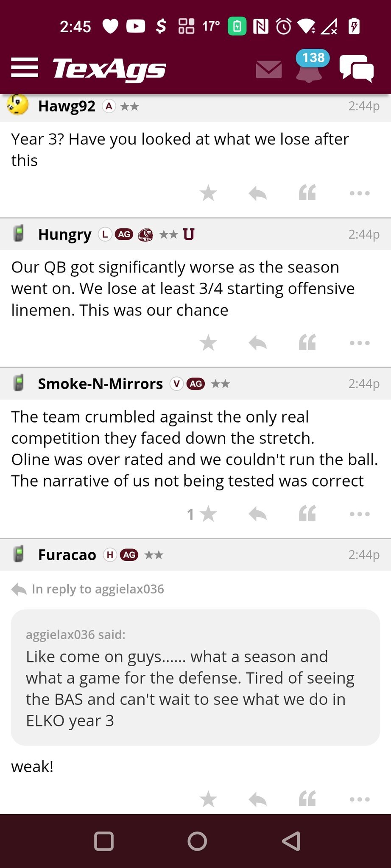This screenshot has width=391, height=868.
Task: Open more options for Hungry's post
Action: coord(360,343)
